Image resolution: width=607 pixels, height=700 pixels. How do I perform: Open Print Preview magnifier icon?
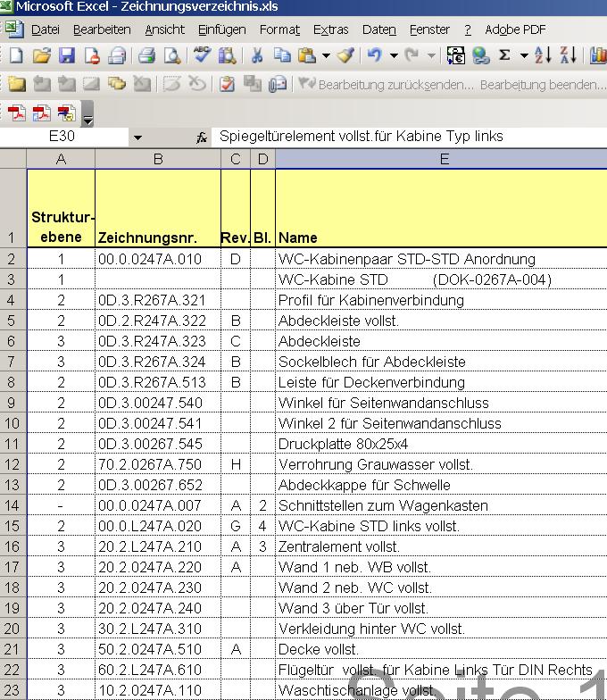(x=171, y=55)
